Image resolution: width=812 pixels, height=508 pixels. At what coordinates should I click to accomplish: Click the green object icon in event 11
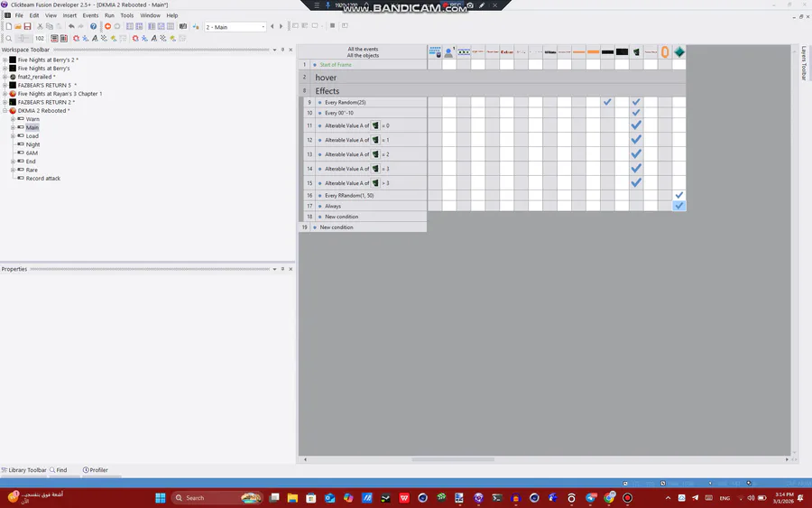pyautogui.click(x=375, y=125)
